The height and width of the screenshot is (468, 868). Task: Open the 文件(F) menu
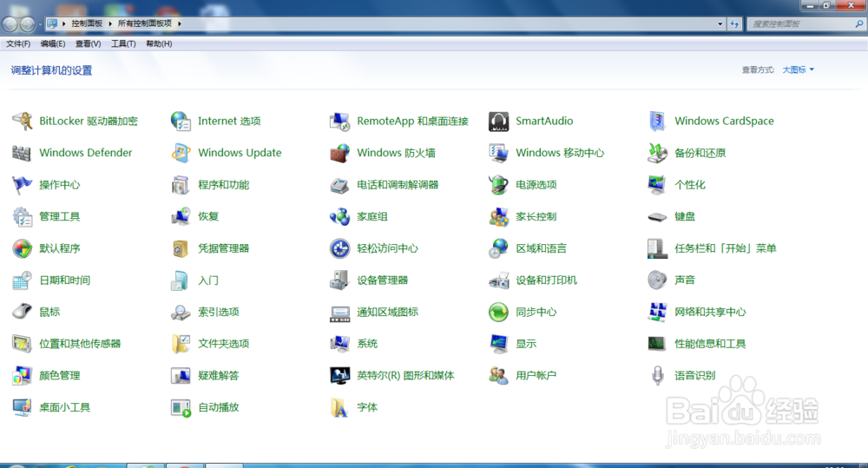[x=18, y=43]
